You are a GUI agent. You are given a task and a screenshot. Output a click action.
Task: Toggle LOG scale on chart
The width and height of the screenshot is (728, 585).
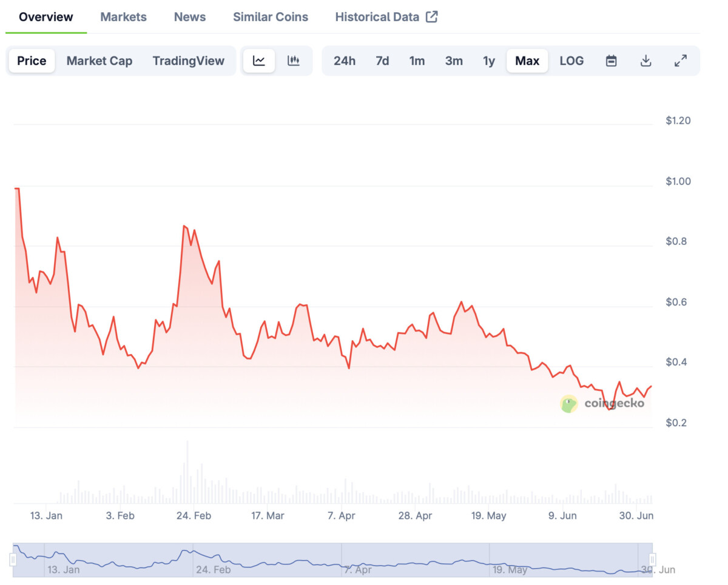571,61
